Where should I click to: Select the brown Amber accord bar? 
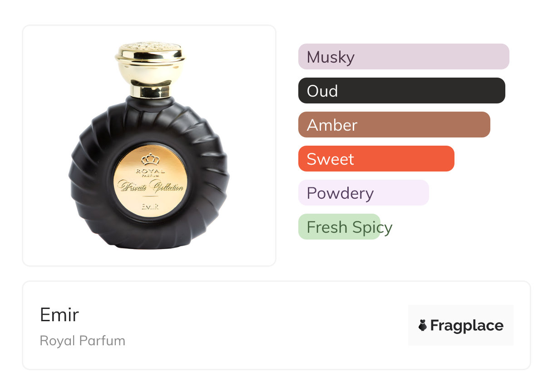pyautogui.click(x=394, y=125)
